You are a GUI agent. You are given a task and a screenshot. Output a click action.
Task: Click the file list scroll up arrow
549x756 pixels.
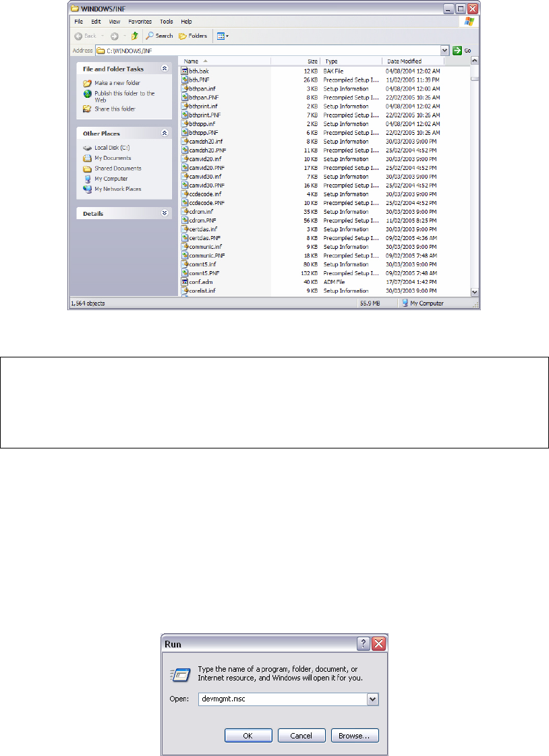pos(475,61)
